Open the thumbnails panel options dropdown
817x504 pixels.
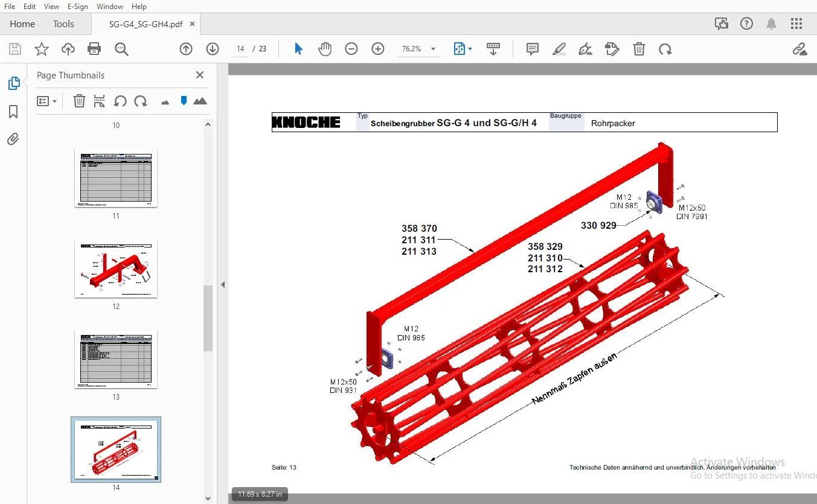pos(46,101)
